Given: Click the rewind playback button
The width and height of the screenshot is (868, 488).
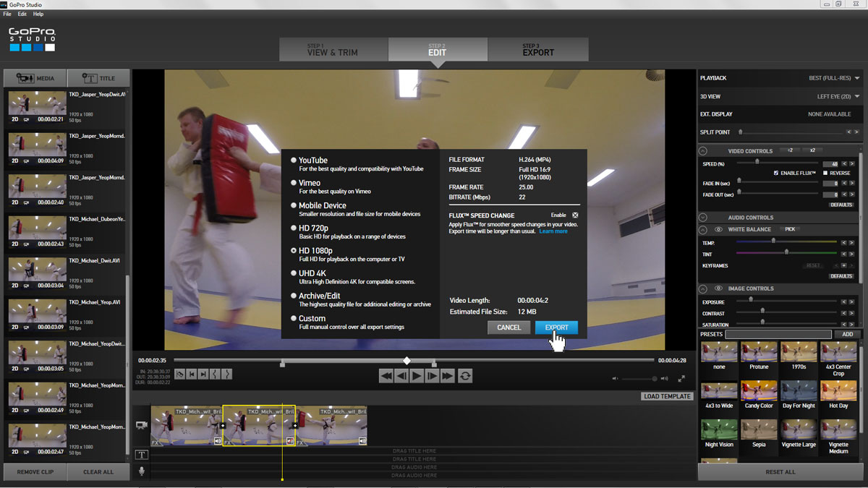Looking at the screenshot, I should 386,375.
